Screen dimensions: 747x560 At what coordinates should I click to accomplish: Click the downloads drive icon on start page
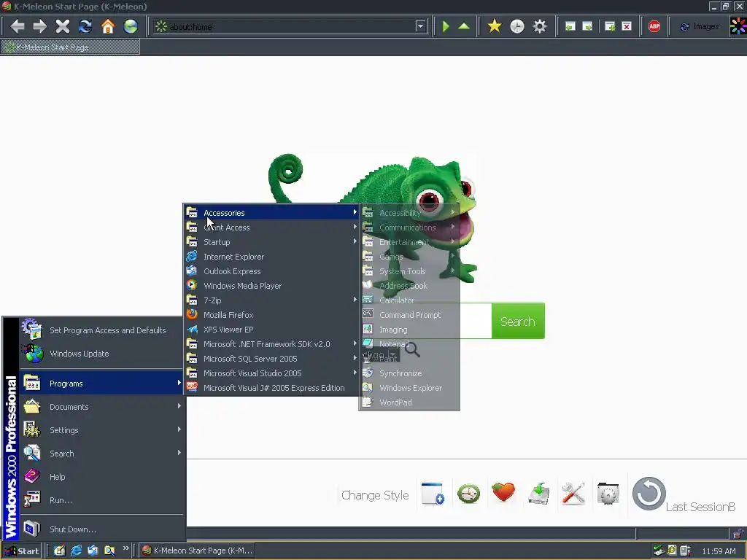point(539,494)
